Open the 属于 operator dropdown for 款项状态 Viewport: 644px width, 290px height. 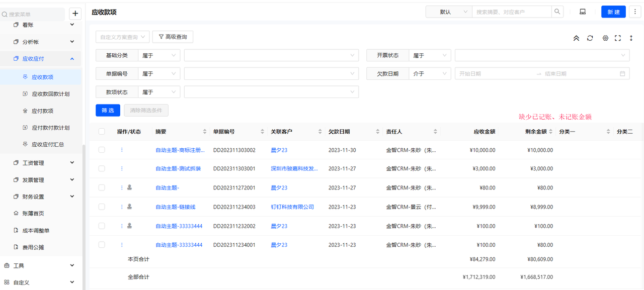coord(159,92)
